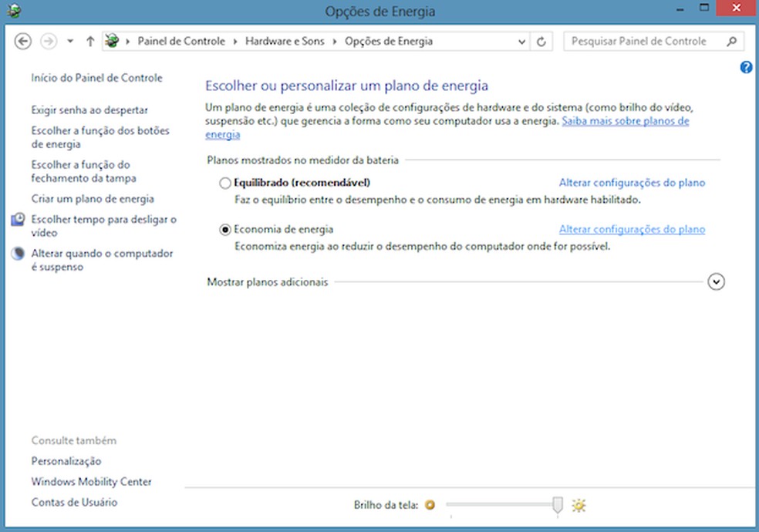Click the search magnifier icon

(x=731, y=42)
